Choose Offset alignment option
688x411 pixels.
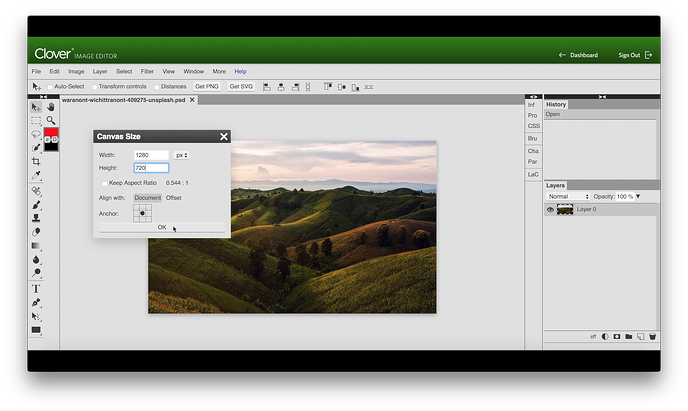tap(174, 198)
